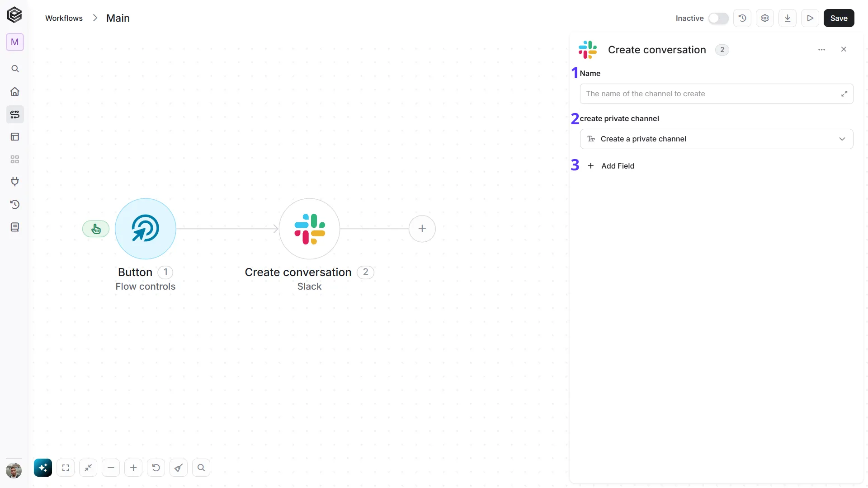This screenshot has height=488, width=868.
Task: Reset the canvas with the undo icon
Action: point(156,468)
